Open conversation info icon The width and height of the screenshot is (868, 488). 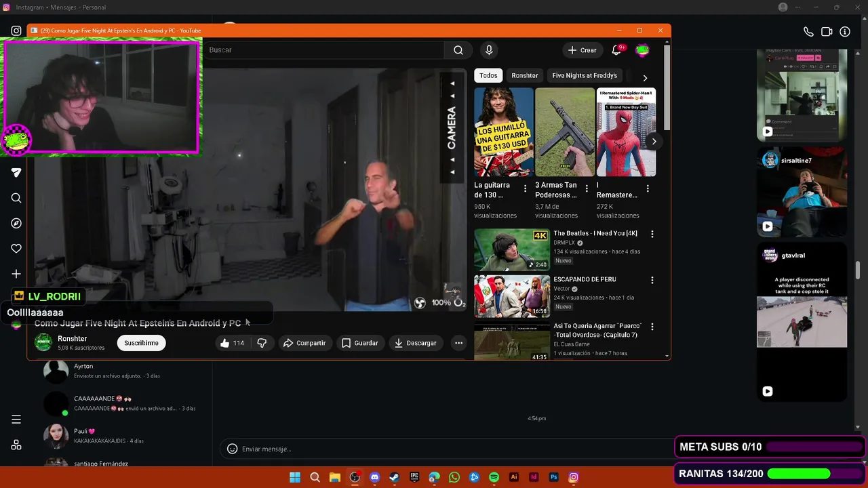click(845, 32)
